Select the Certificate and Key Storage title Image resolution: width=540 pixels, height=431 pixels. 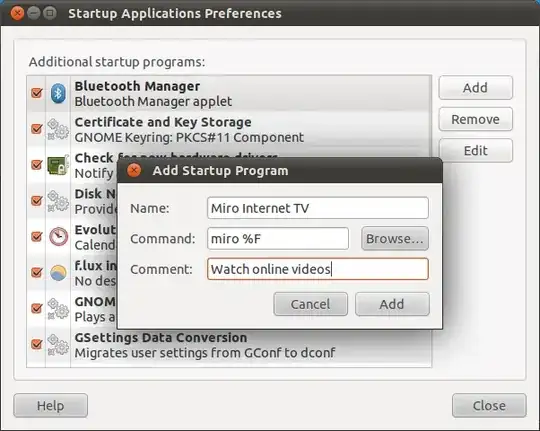(x=163, y=122)
